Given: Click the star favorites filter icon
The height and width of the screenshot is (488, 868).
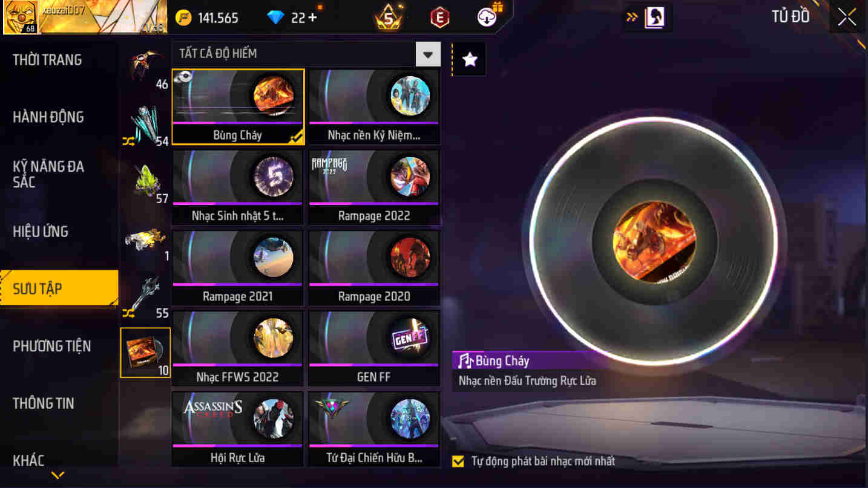Looking at the screenshot, I should point(470,59).
